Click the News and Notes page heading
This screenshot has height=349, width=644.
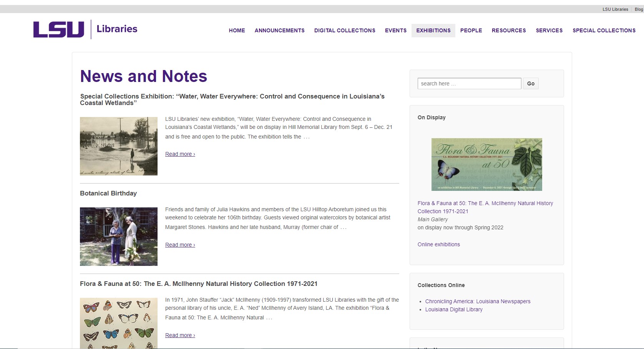click(x=144, y=76)
